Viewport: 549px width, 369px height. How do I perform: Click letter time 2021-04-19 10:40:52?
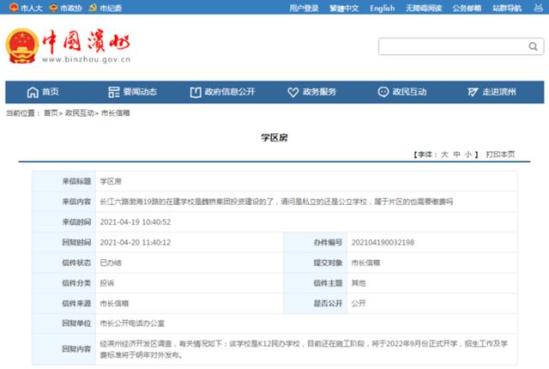click(135, 222)
